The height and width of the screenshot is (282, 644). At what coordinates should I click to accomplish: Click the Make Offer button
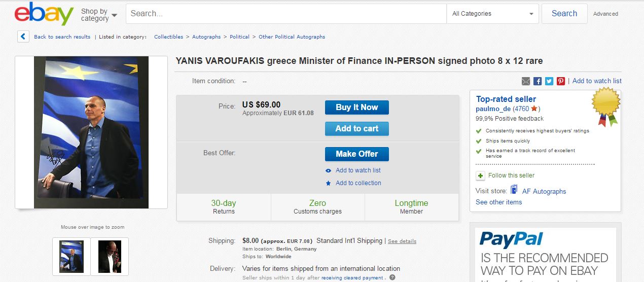356,154
